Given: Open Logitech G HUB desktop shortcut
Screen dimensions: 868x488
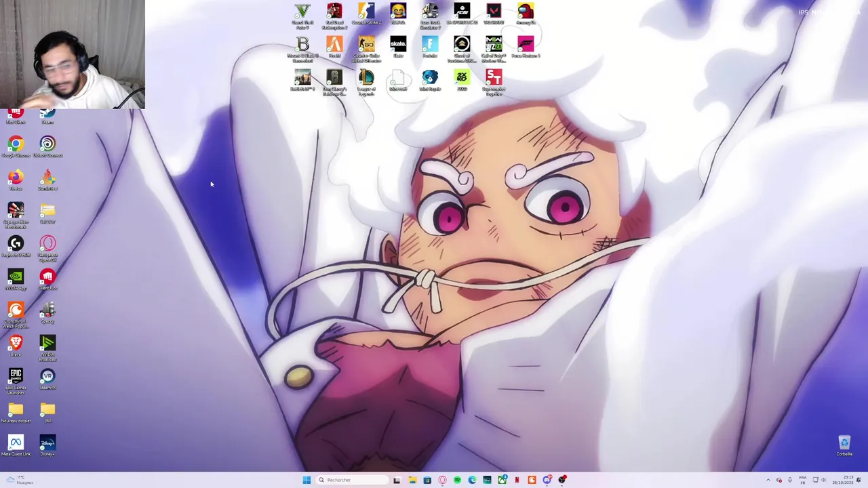Looking at the screenshot, I should [x=16, y=247].
